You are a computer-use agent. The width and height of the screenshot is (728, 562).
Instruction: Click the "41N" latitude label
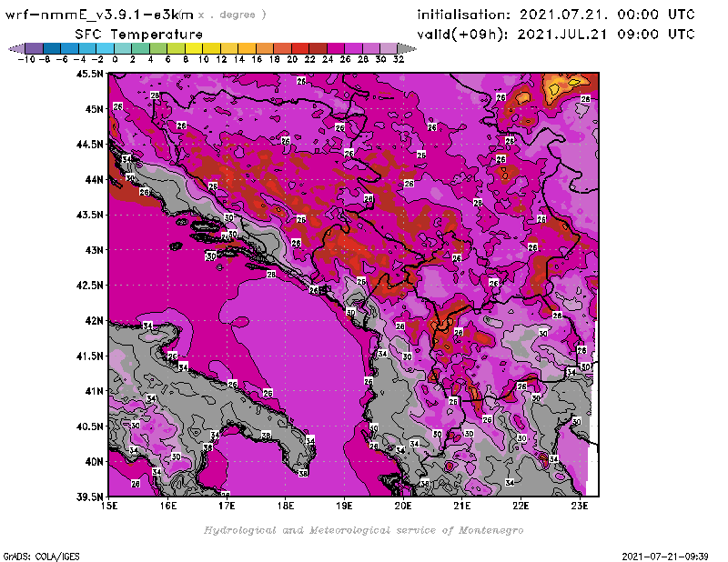95,391
